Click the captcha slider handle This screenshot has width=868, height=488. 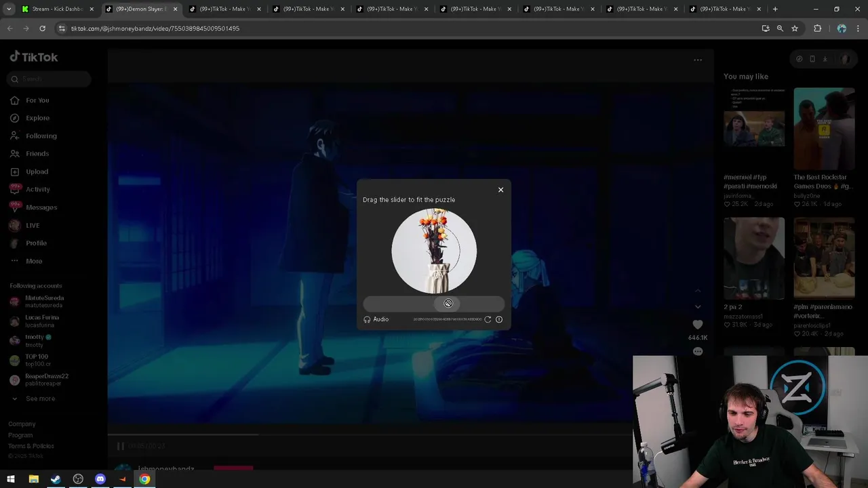point(448,304)
